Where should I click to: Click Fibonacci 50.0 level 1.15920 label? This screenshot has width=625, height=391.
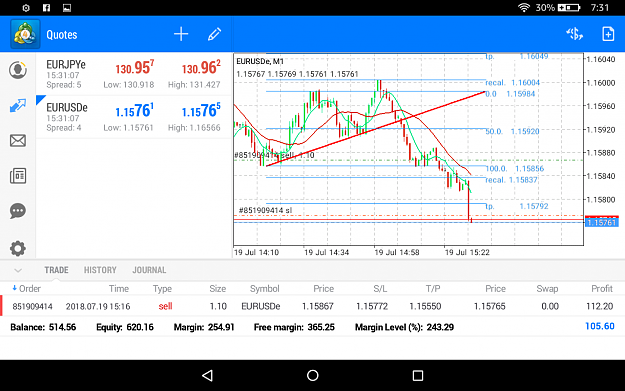coord(512,131)
